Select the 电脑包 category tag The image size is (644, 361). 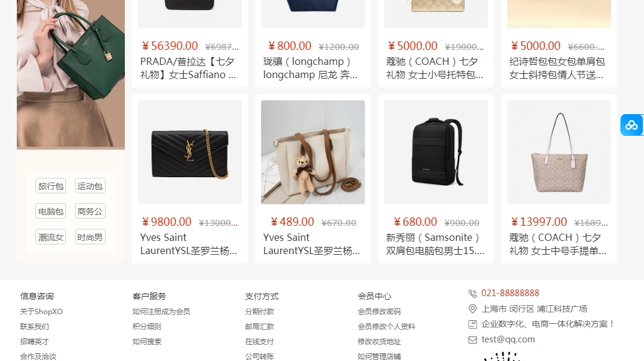click(51, 211)
